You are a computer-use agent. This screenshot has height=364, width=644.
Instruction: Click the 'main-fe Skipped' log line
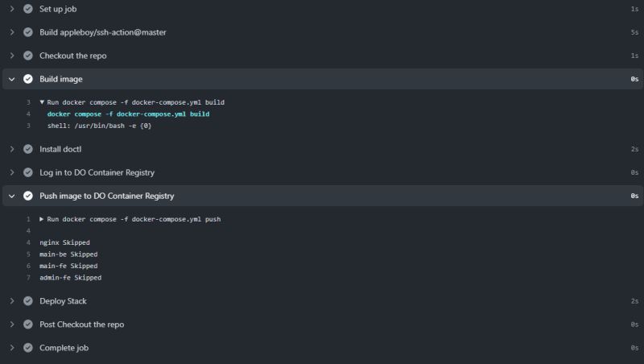pos(68,266)
